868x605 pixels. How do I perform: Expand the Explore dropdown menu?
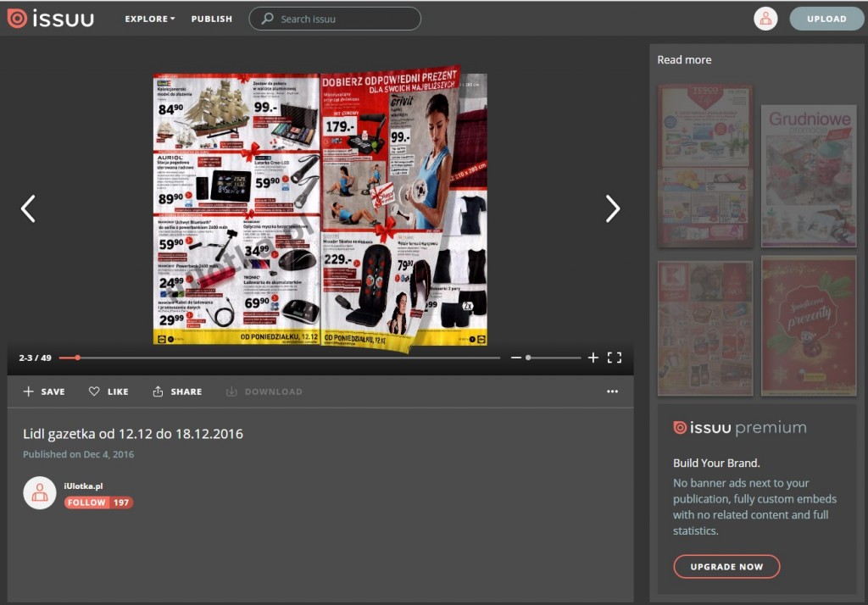[x=149, y=19]
